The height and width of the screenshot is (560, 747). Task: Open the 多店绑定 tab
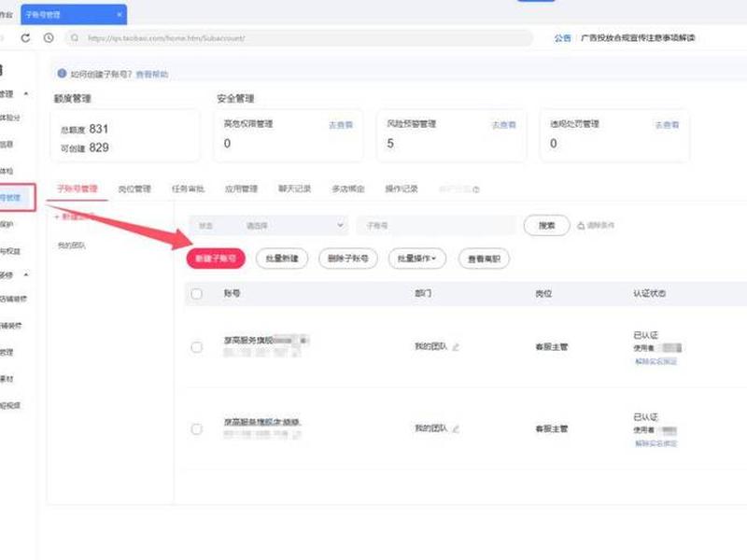[x=348, y=189]
